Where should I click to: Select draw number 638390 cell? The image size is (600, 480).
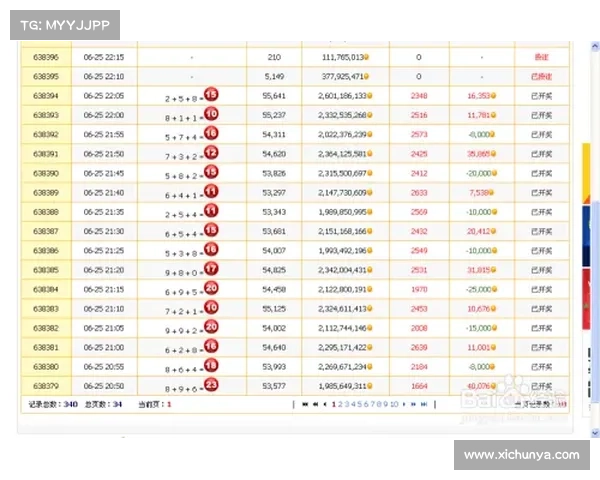(46, 173)
